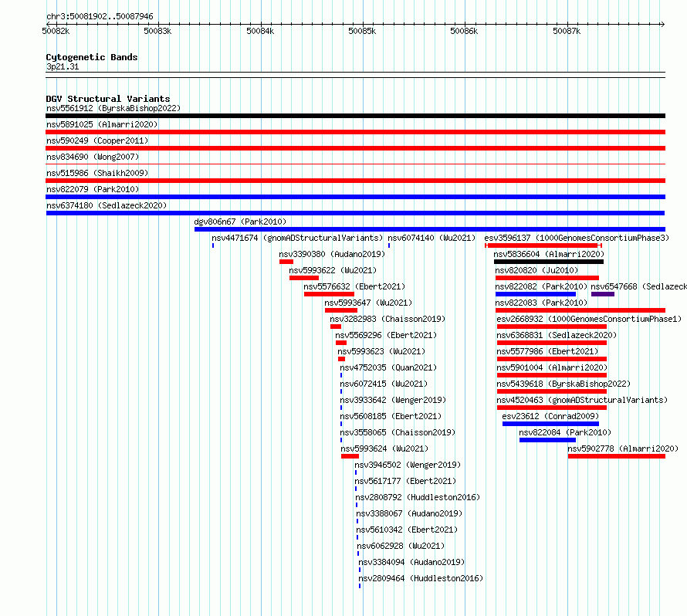687x616 pixels.
Task: Open nsv5576632 (Ebert2021) variant
Action: (x=354, y=286)
